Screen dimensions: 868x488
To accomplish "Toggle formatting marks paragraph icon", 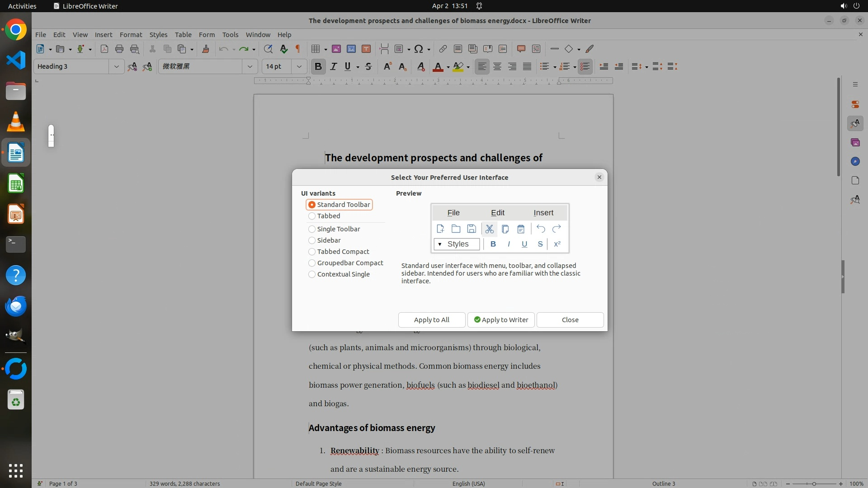I will click(x=298, y=49).
